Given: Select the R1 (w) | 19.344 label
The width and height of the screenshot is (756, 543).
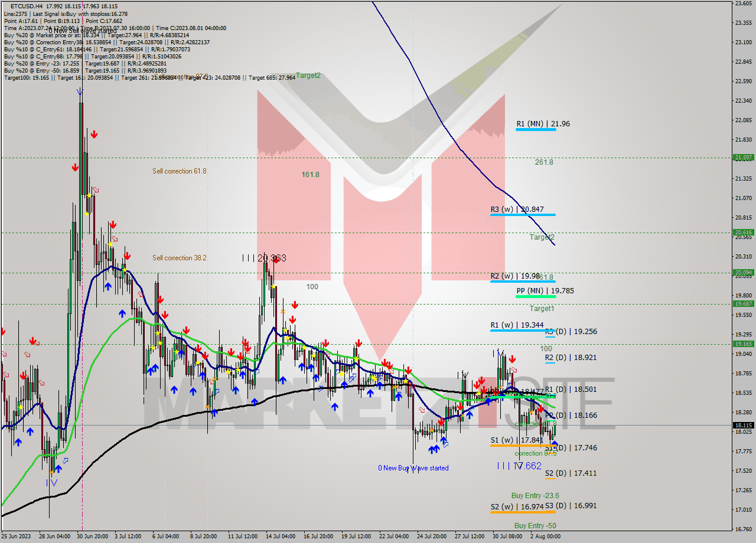Looking at the screenshot, I should click(x=517, y=325).
